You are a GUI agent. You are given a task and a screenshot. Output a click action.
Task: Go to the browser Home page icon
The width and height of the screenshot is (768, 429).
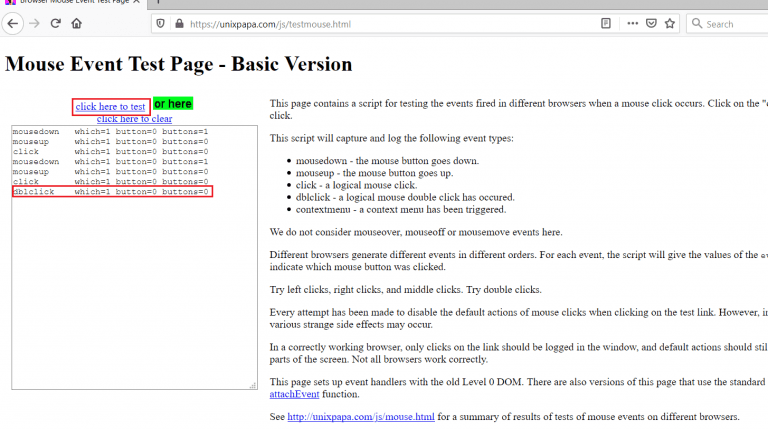click(x=78, y=23)
